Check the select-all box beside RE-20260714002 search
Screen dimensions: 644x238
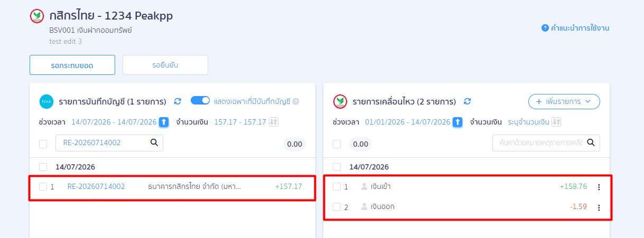point(43,144)
